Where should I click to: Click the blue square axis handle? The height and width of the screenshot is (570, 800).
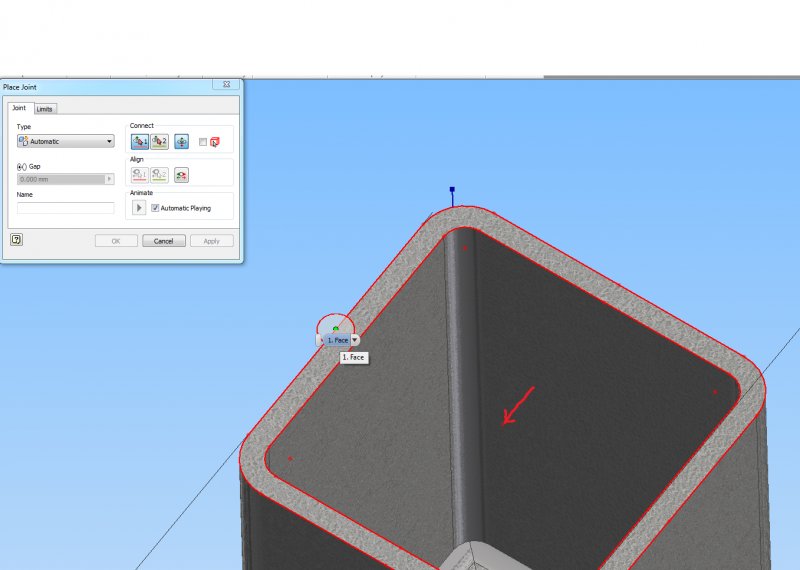point(452,189)
